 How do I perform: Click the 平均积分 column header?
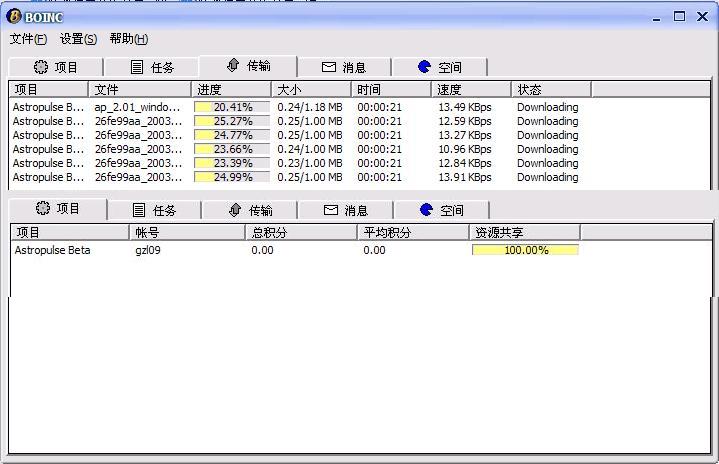click(x=413, y=232)
